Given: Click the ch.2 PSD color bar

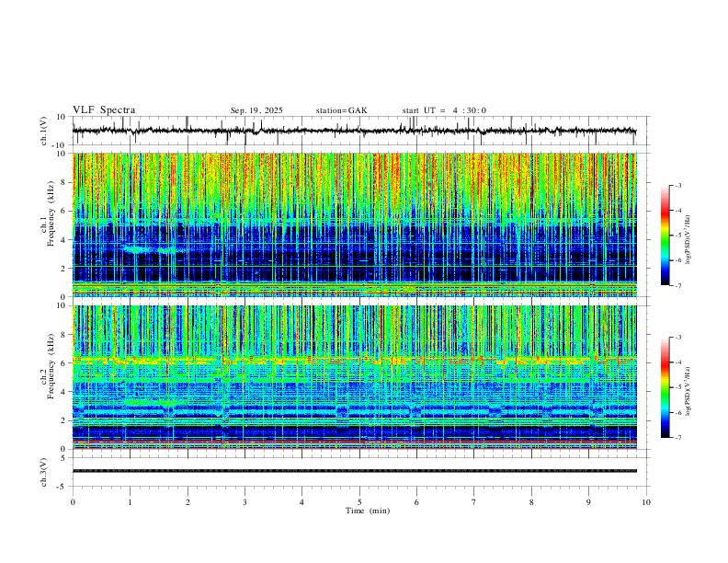Looking at the screenshot, I should [665, 387].
